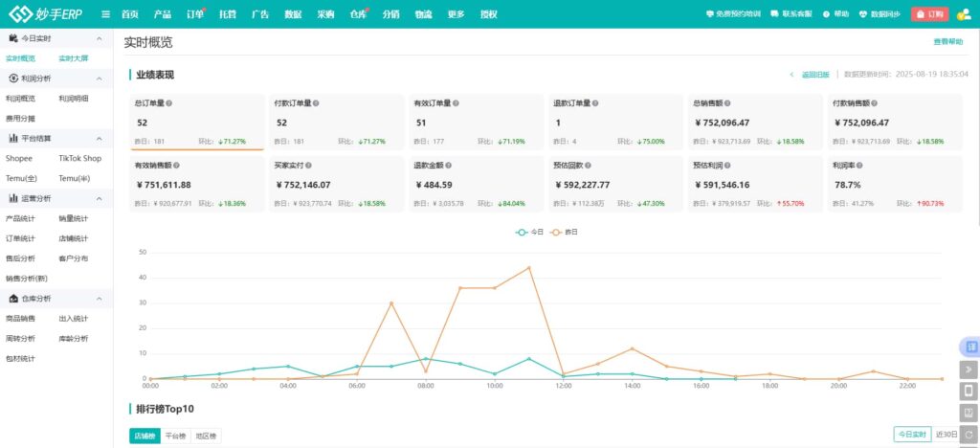Toggle 今日 series in chart legend
Image resolution: width=980 pixels, height=448 pixels.
click(x=529, y=232)
